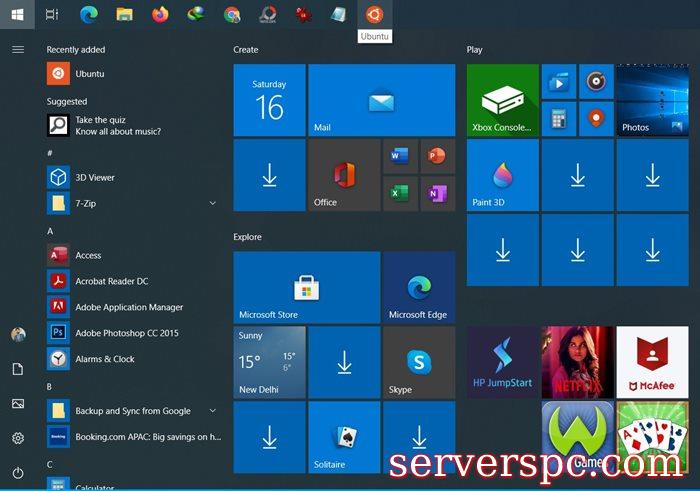Viewport: 700px width, 491px height.
Task: Expand Backup and Sync from Google folder
Action: pos(212,411)
